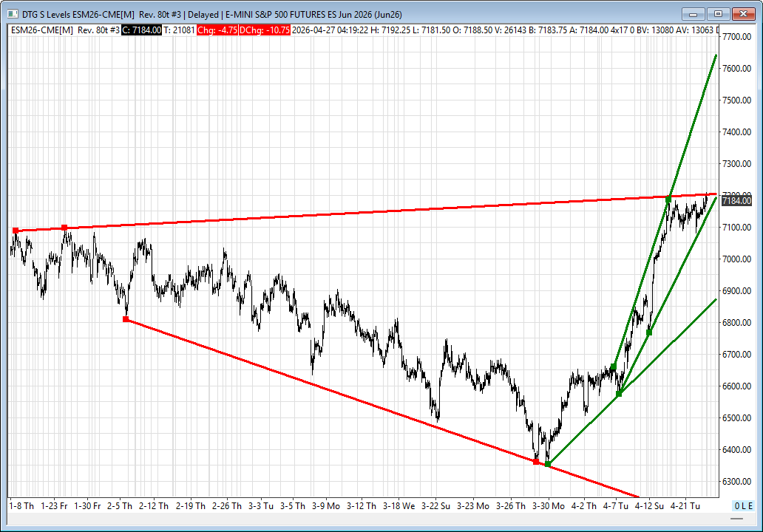Close the DTG S Levels chart
Viewport: 763px width, 532px height.
click(x=742, y=13)
